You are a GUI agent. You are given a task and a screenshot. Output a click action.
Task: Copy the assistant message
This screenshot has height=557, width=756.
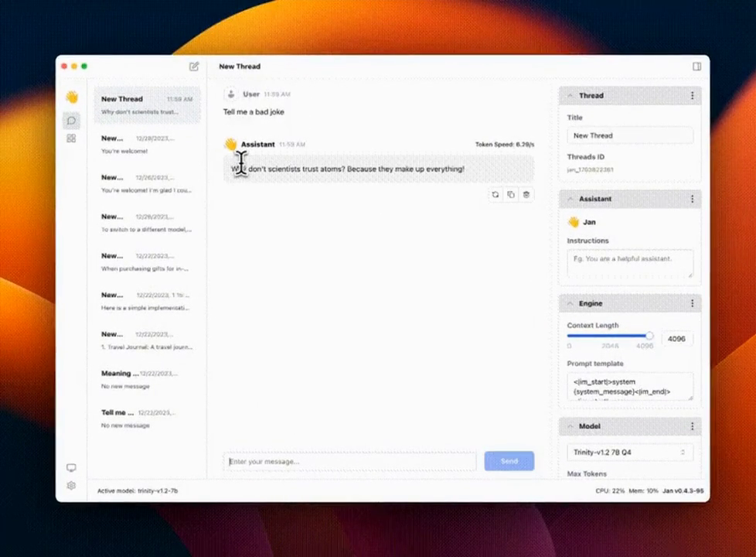511,194
